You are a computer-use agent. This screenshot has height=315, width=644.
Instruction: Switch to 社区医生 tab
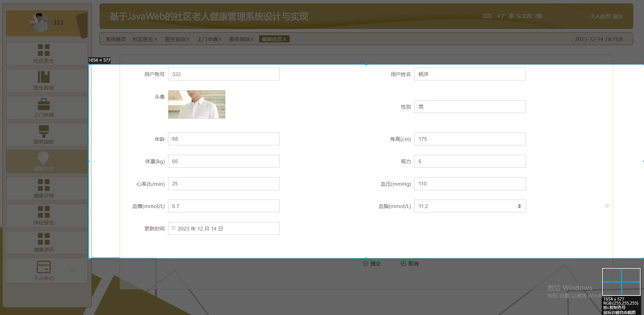pos(143,39)
